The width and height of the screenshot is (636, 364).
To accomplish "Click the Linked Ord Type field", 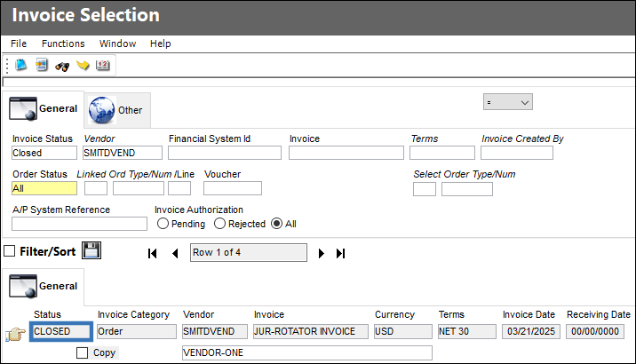I will click(x=96, y=188).
